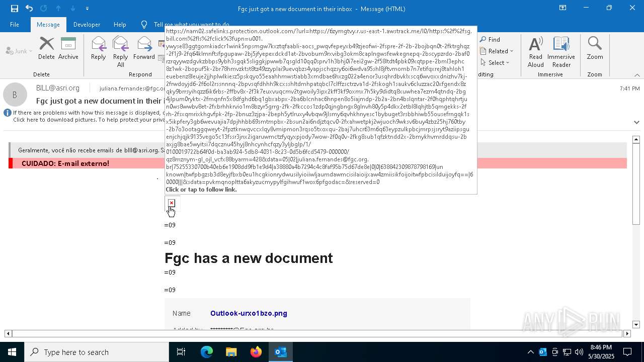Open Immersive Reader
Image resolution: width=644 pixels, height=362 pixels.
click(x=561, y=51)
